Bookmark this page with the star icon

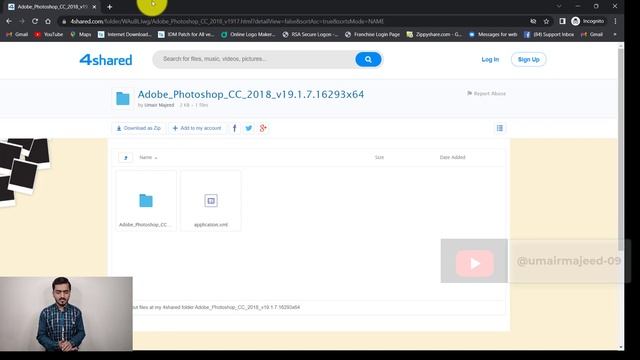point(546,21)
